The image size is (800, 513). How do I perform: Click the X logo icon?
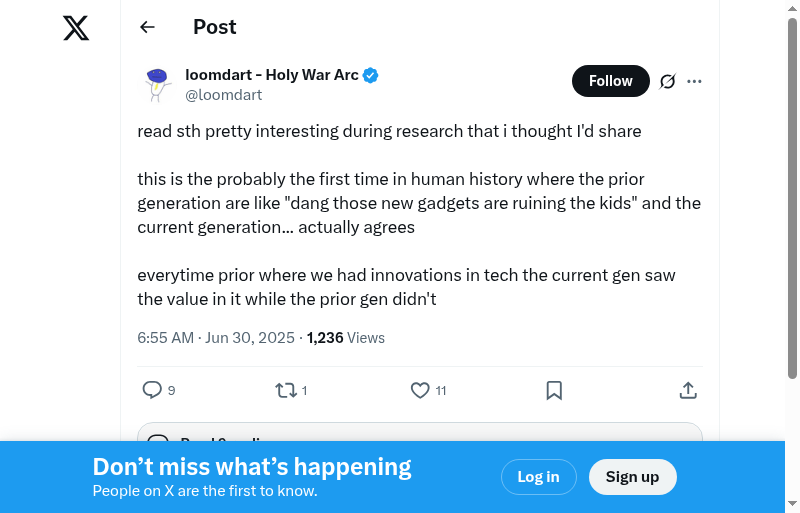76,28
